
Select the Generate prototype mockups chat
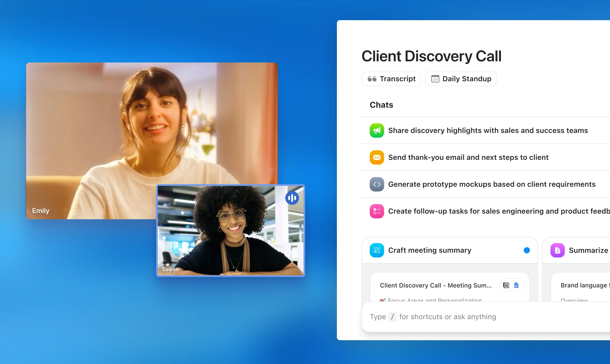(492, 184)
